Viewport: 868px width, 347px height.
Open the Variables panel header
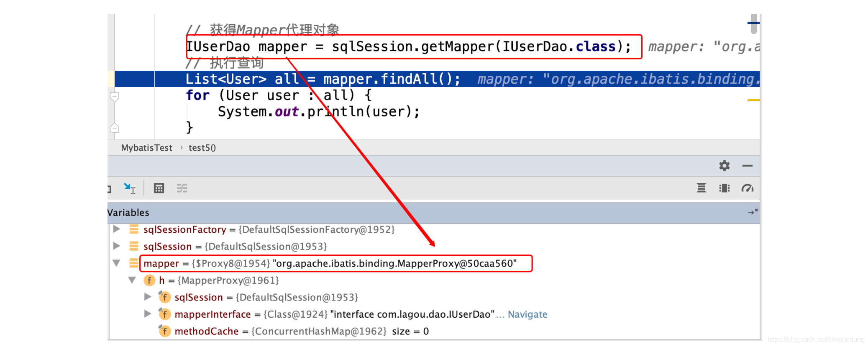click(x=433, y=213)
